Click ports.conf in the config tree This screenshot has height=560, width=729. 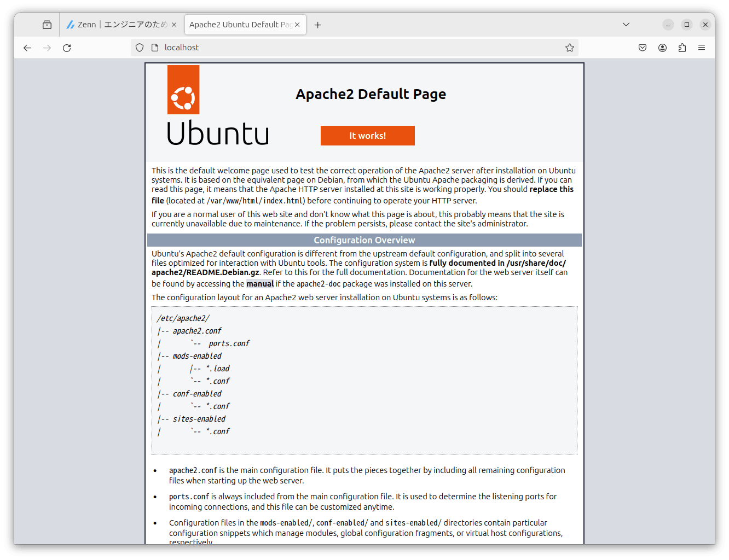click(x=229, y=343)
